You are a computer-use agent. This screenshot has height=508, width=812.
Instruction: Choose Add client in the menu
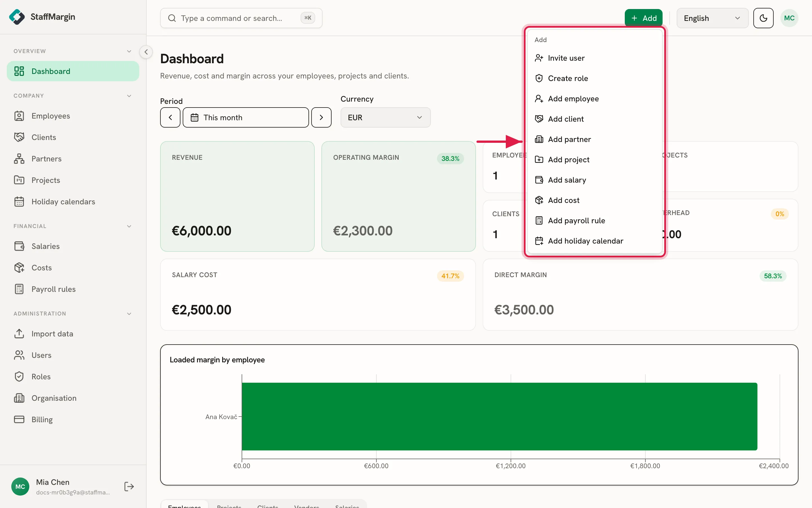[595, 119]
